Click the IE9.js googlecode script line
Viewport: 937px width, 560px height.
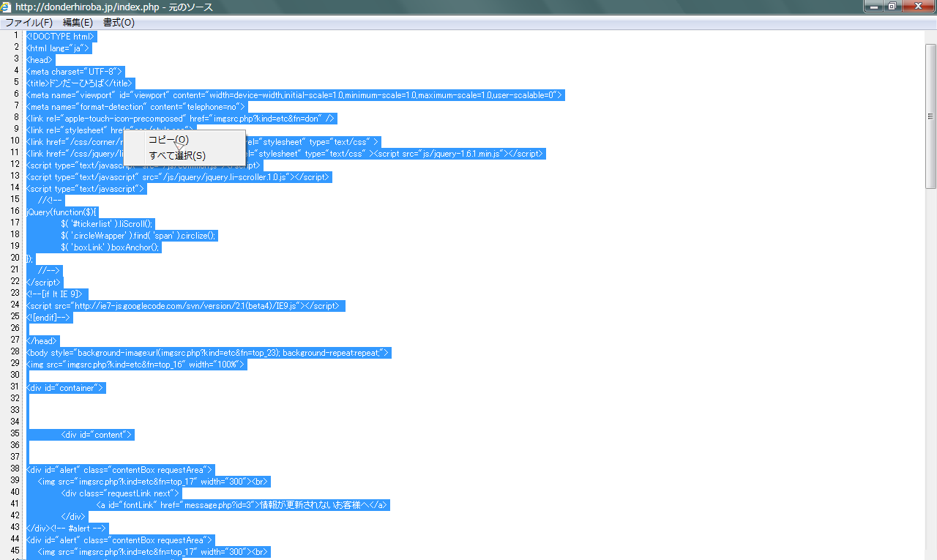click(x=184, y=306)
